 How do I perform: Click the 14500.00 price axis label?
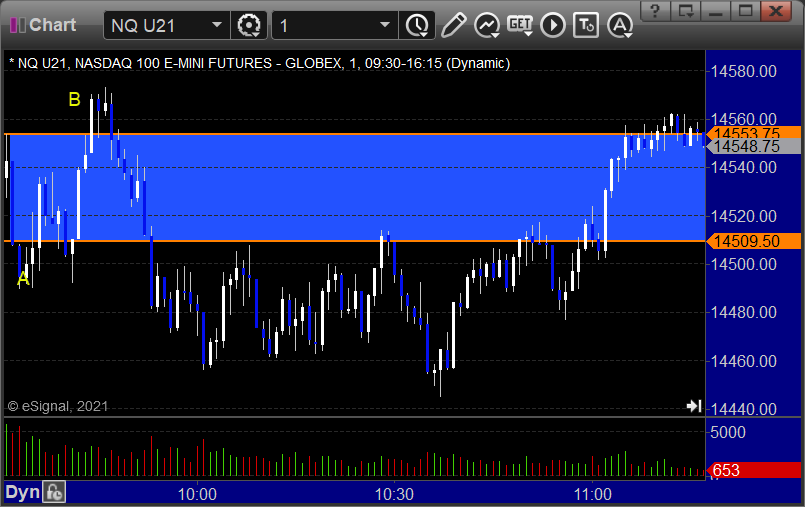(743, 264)
